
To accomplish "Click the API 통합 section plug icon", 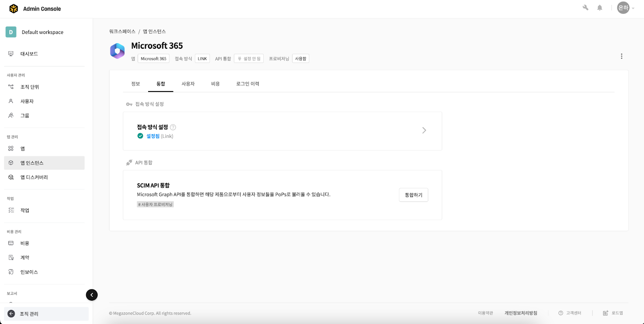I will click(129, 162).
